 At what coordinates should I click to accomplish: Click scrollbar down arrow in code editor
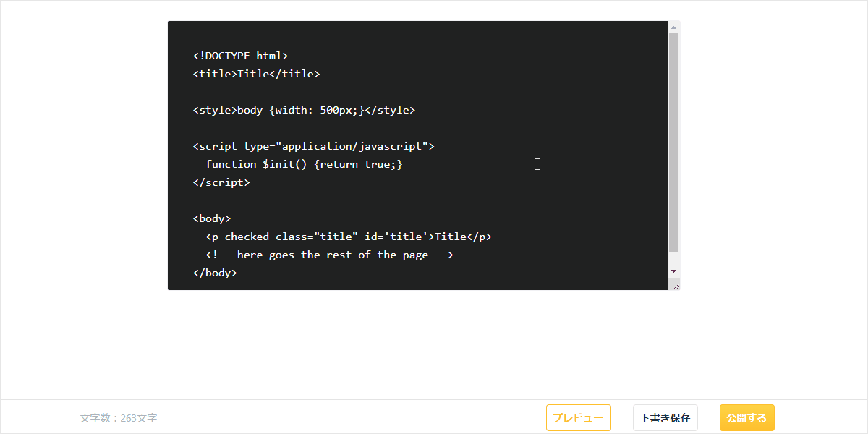coord(674,271)
